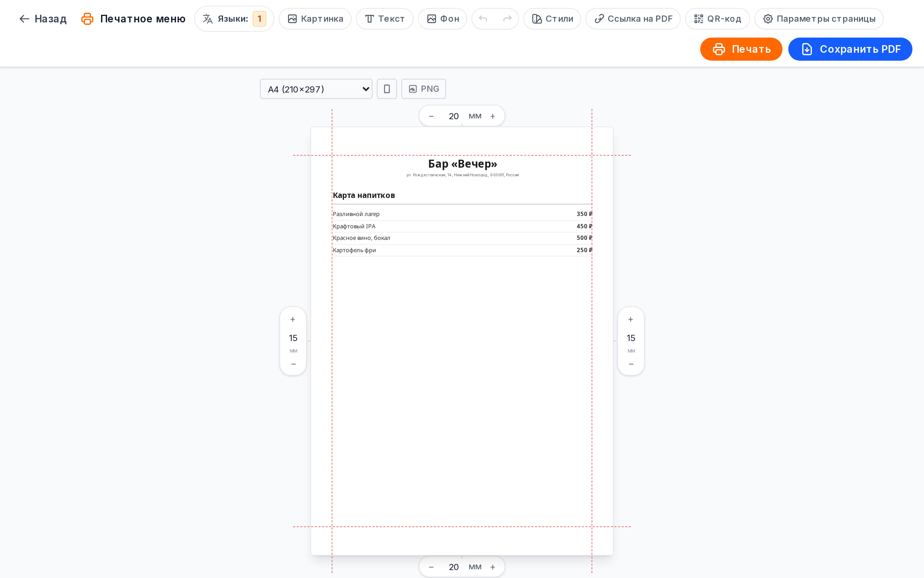
Task: Expand the A4 (210×297) page size dropdown
Action: (x=316, y=89)
